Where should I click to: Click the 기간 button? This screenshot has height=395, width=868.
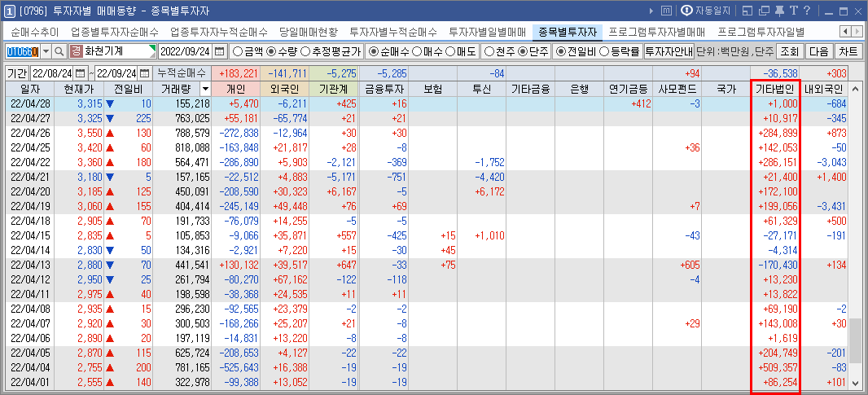17,73
